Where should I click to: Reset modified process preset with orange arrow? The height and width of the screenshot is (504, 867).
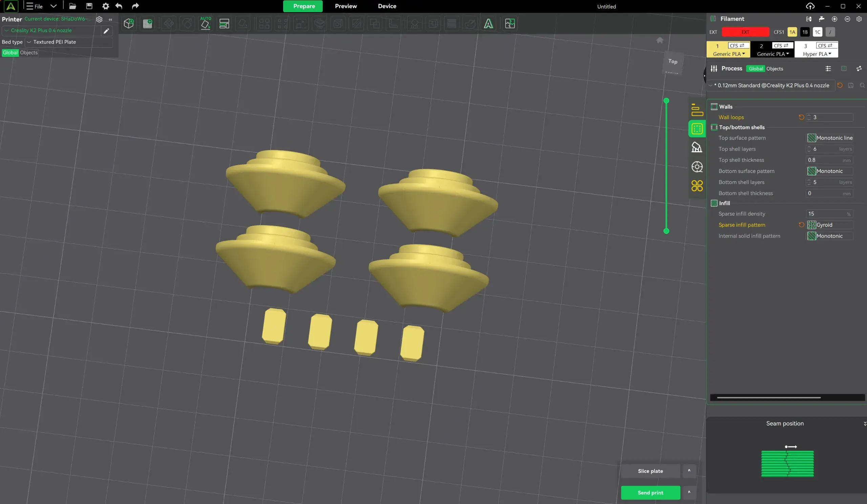pyautogui.click(x=840, y=85)
